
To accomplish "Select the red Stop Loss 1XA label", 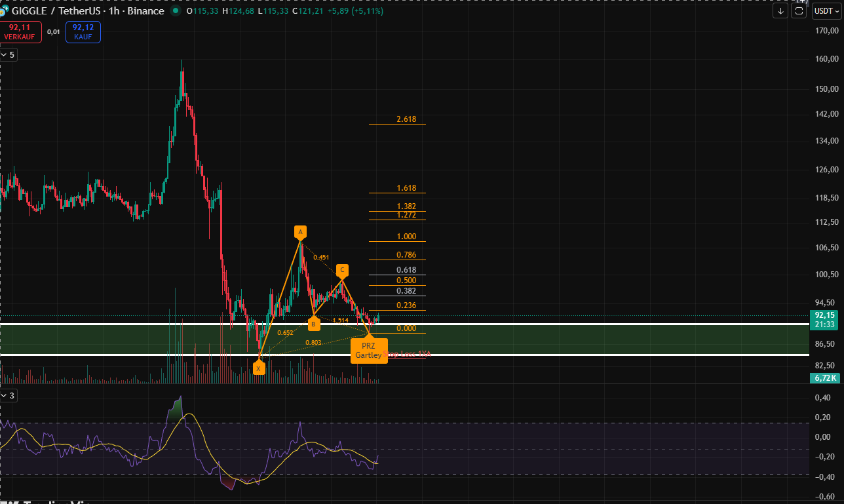I will (x=408, y=354).
